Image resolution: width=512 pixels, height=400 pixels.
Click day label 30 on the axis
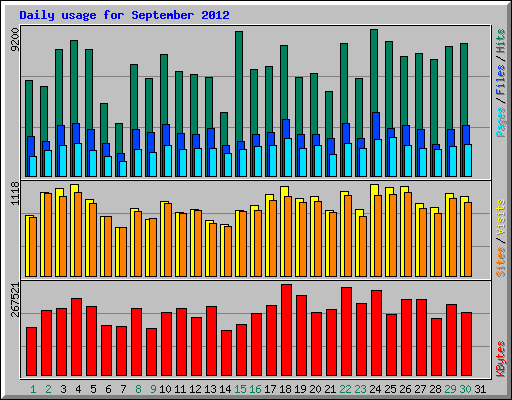pyautogui.click(x=465, y=389)
